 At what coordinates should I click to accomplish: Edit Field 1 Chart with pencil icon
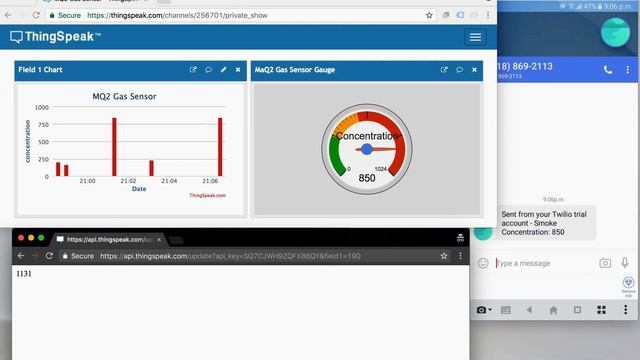click(x=223, y=70)
